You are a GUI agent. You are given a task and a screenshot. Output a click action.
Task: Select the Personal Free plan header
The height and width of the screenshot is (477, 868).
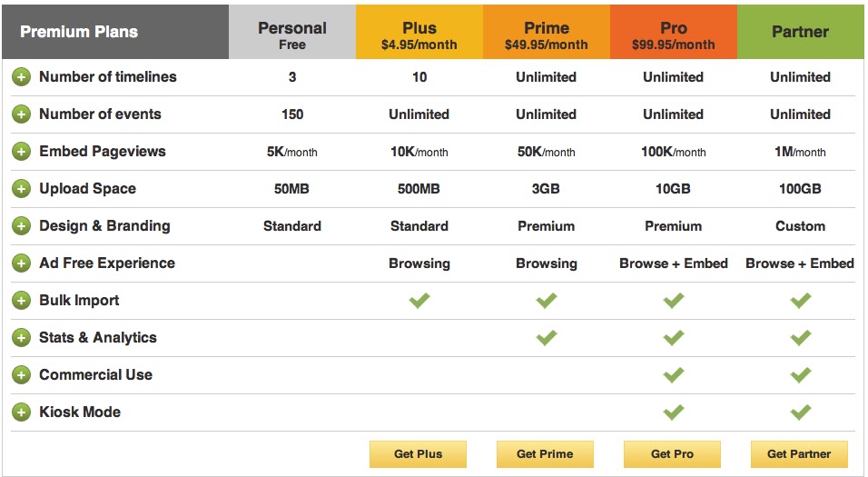click(292, 33)
